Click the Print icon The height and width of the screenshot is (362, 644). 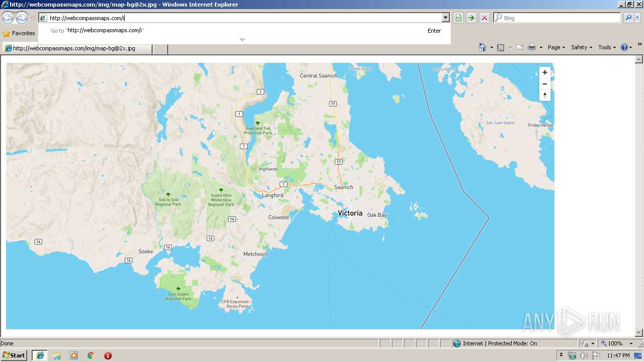pyautogui.click(x=532, y=47)
